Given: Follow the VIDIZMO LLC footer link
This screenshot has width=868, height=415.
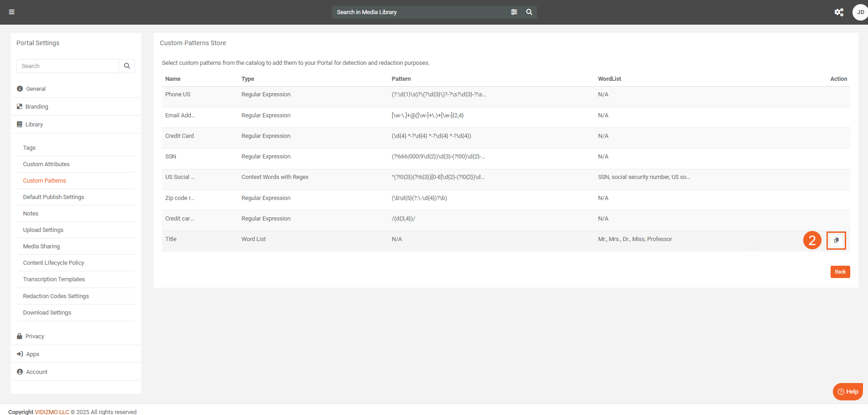Looking at the screenshot, I should click(x=52, y=412).
